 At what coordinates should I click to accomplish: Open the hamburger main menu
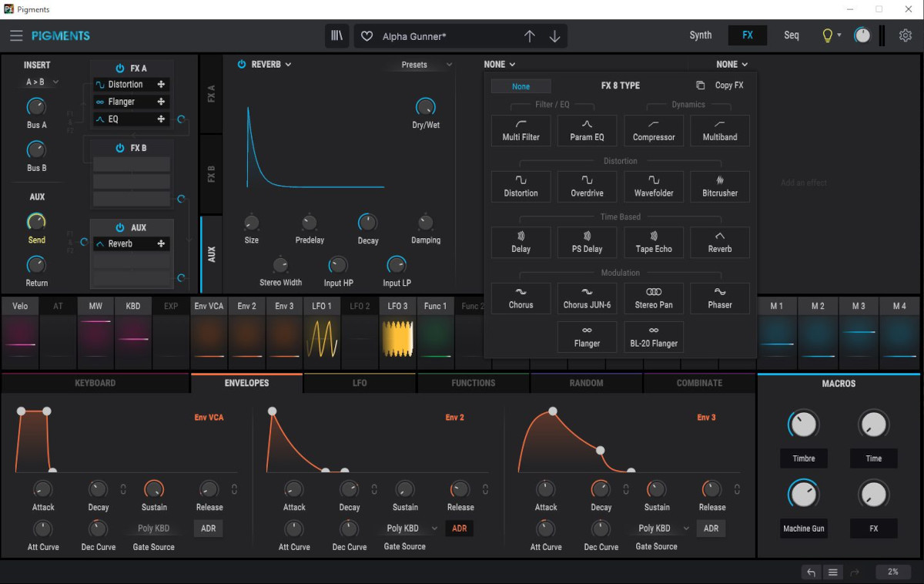(x=16, y=35)
